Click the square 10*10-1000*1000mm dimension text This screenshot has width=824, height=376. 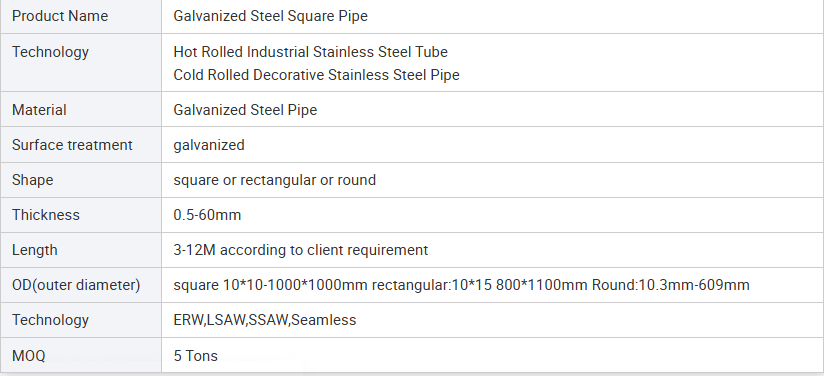pyautogui.click(x=271, y=285)
